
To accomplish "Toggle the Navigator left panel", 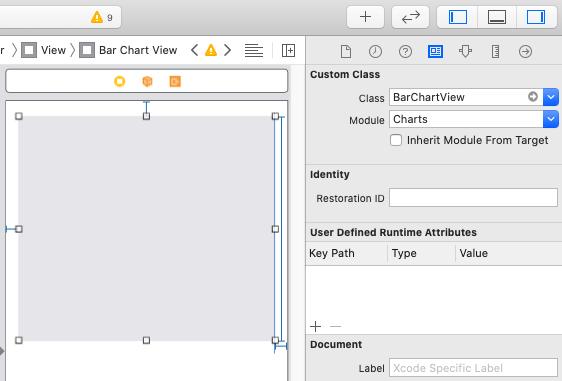I will [x=458, y=17].
